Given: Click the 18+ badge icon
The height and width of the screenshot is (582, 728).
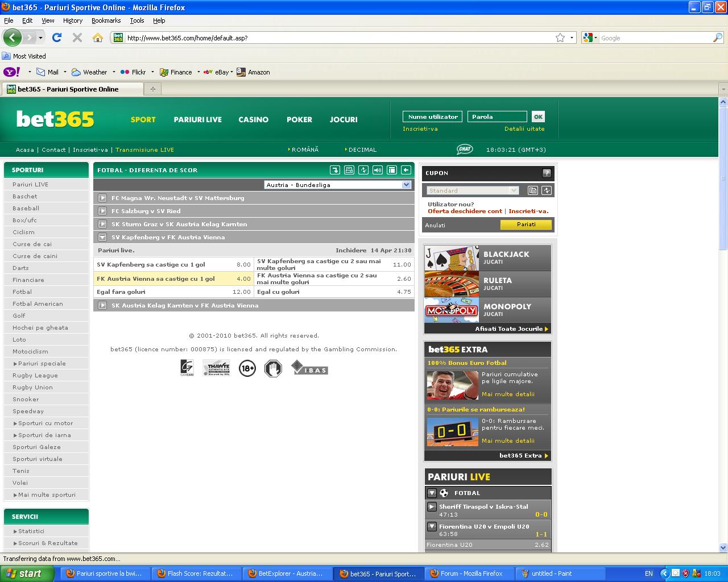Looking at the screenshot, I should point(247,368).
